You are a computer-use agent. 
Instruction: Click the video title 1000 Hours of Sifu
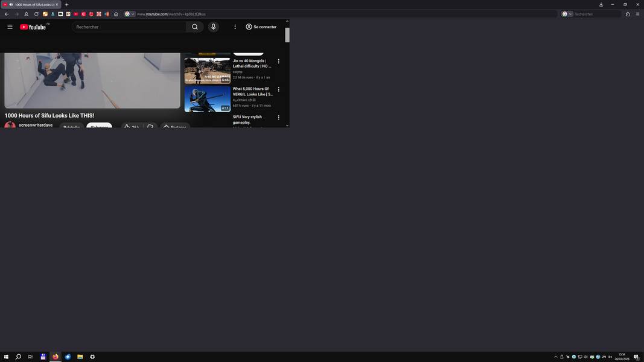pos(49,115)
